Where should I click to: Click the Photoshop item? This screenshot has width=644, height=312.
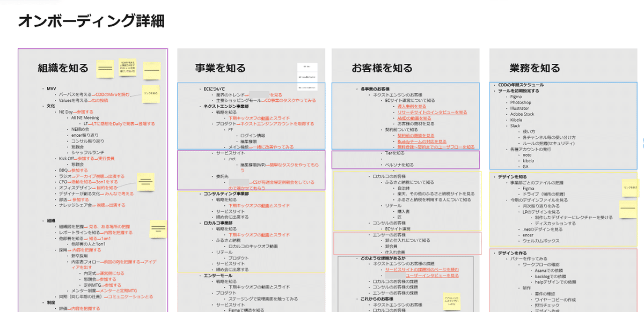point(521,102)
